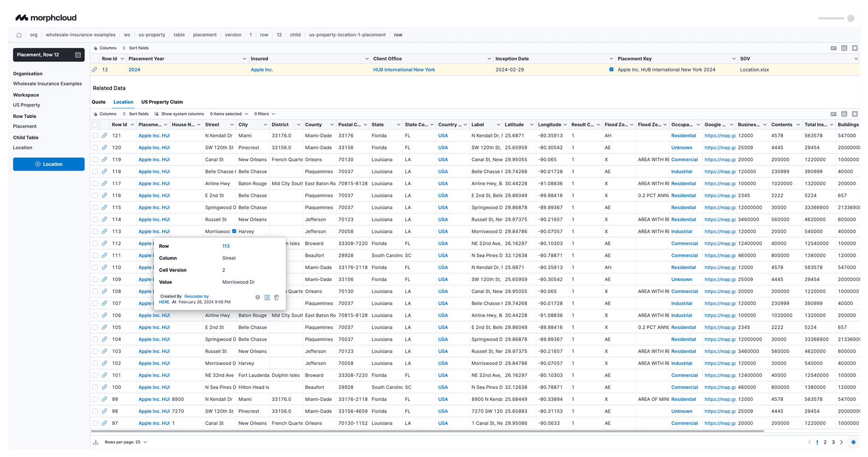Check the checkbox for row 115
This screenshot has width=868, height=457.
pyautogui.click(x=95, y=208)
